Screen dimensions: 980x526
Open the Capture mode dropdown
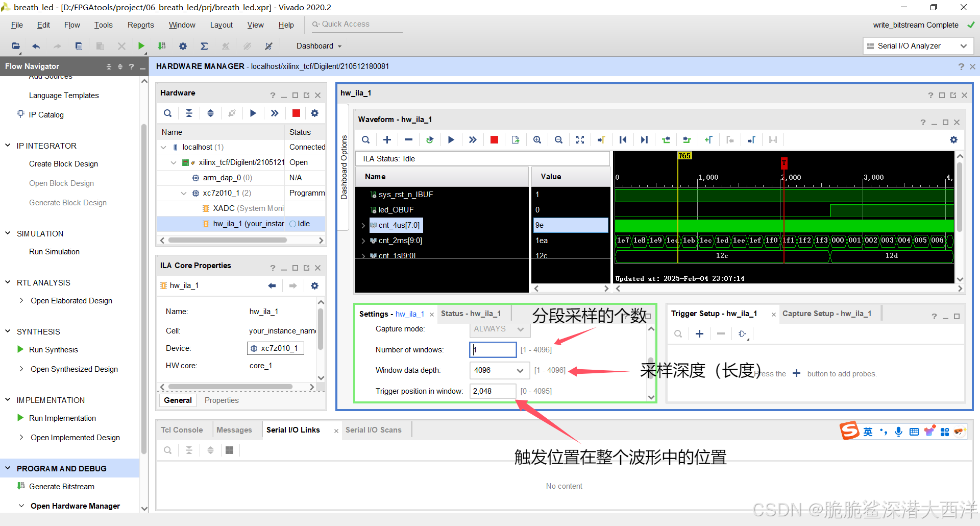point(499,329)
